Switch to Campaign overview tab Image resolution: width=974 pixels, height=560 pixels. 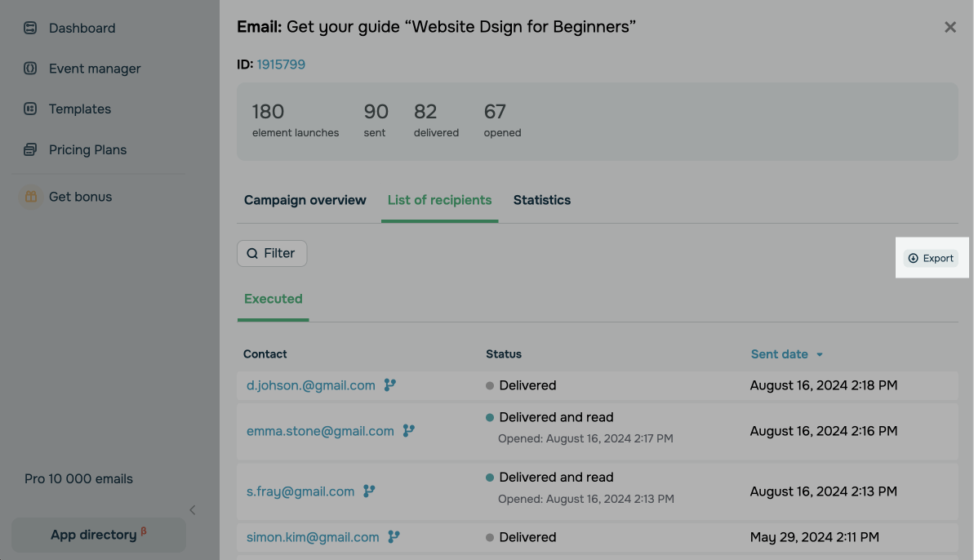tap(305, 200)
